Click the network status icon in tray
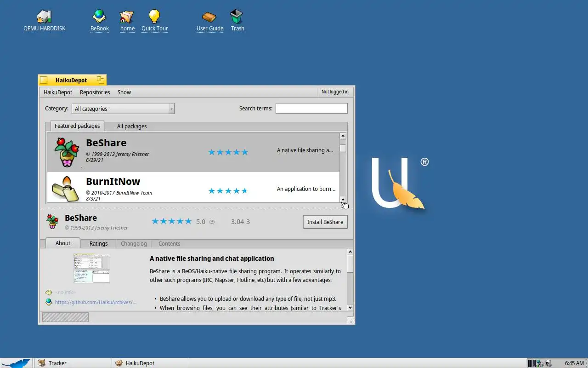Screen dimensions: 588x368 click(x=540, y=363)
